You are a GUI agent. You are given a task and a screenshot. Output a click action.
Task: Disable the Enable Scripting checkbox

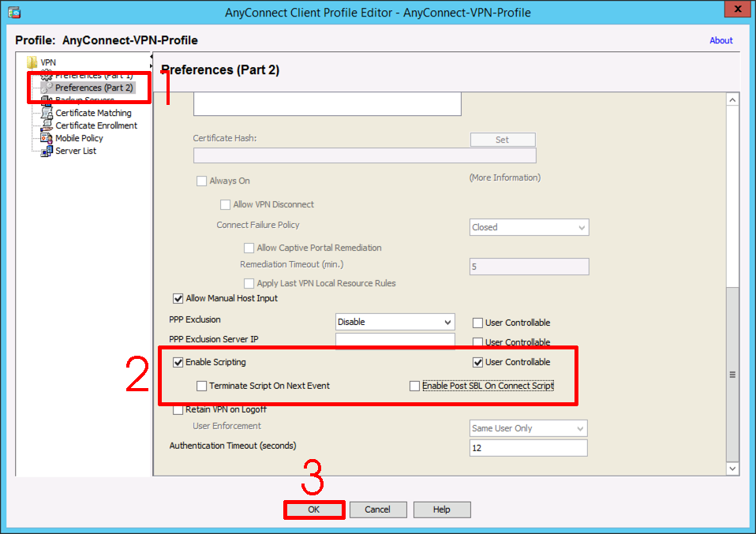point(178,362)
